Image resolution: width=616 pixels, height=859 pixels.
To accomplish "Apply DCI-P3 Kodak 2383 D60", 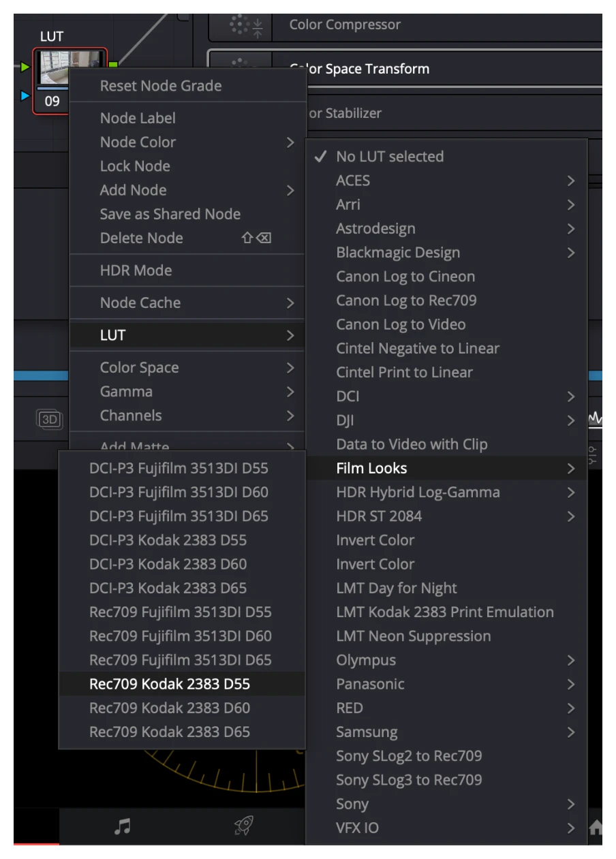I will click(x=182, y=564).
